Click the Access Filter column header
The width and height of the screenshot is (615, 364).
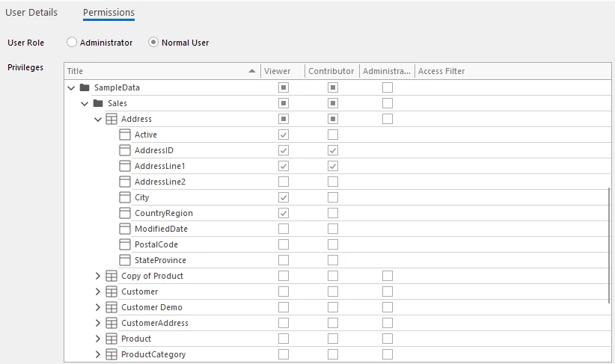[441, 71]
